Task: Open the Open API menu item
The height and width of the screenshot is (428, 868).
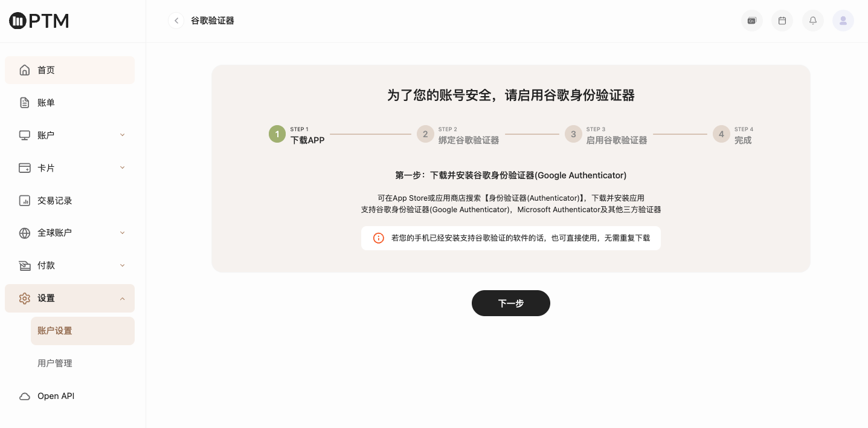Action: point(69,396)
